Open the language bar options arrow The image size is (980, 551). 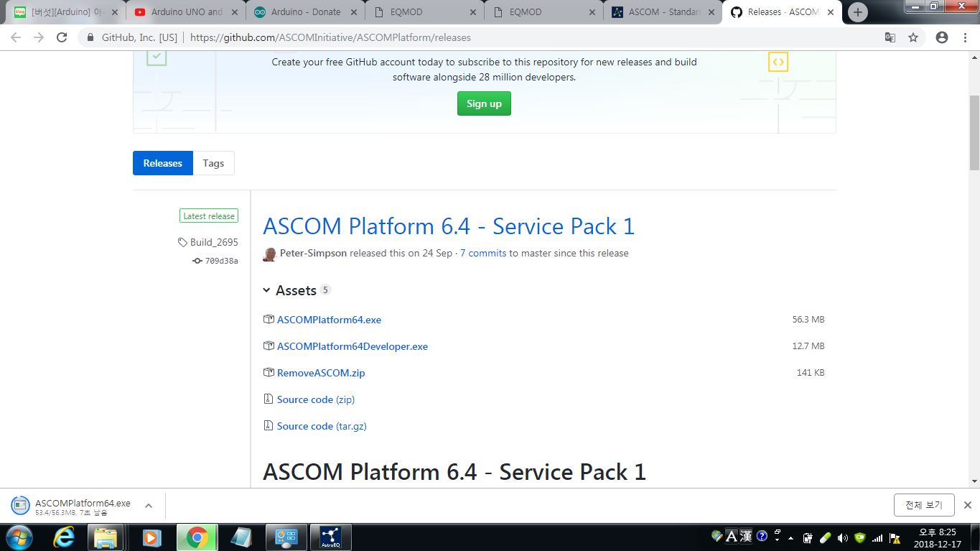click(776, 539)
